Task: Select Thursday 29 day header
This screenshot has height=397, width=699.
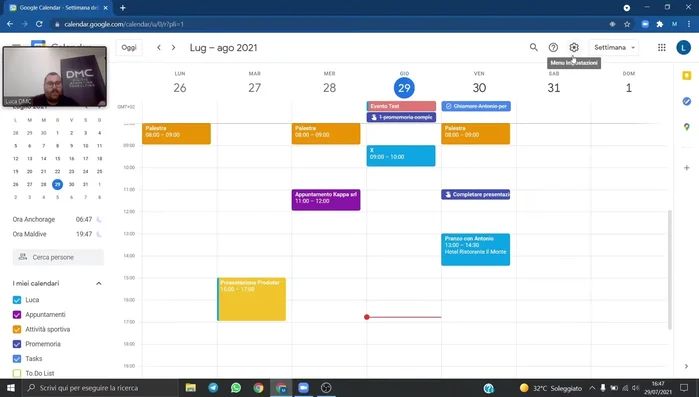Action: point(404,88)
